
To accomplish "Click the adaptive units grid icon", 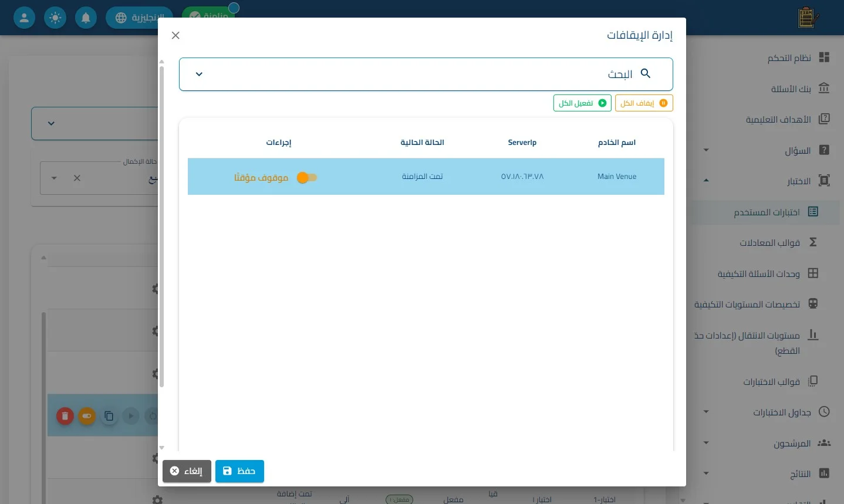I will pyautogui.click(x=813, y=273).
